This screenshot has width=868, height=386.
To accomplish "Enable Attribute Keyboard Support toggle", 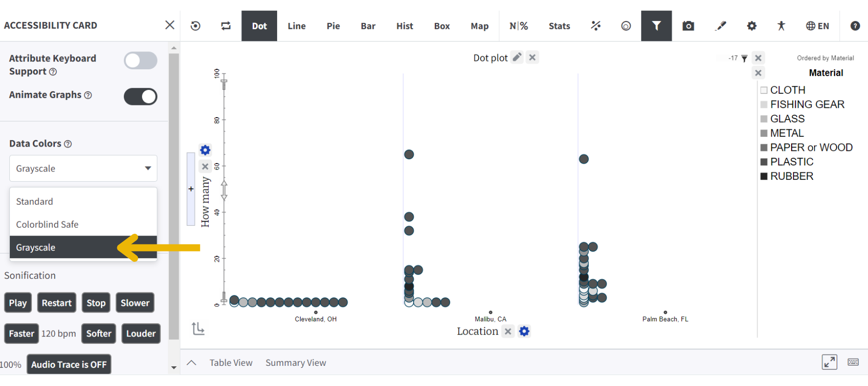I will tap(140, 60).
